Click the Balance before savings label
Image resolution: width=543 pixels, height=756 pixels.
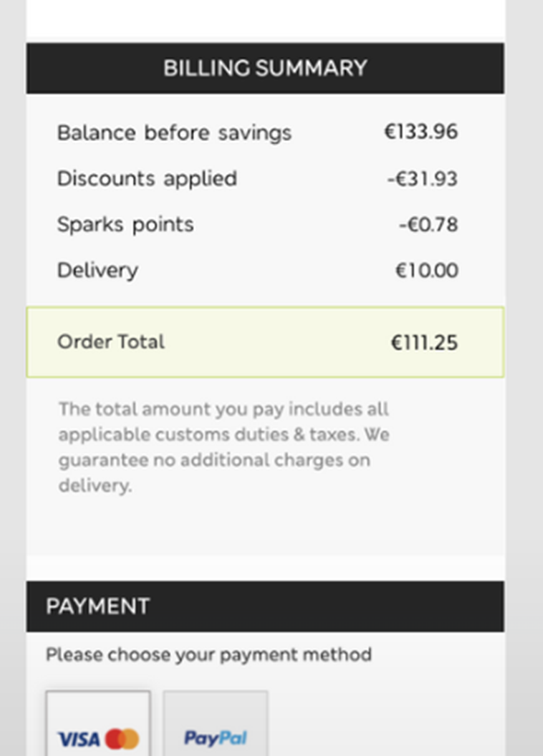pos(174,133)
